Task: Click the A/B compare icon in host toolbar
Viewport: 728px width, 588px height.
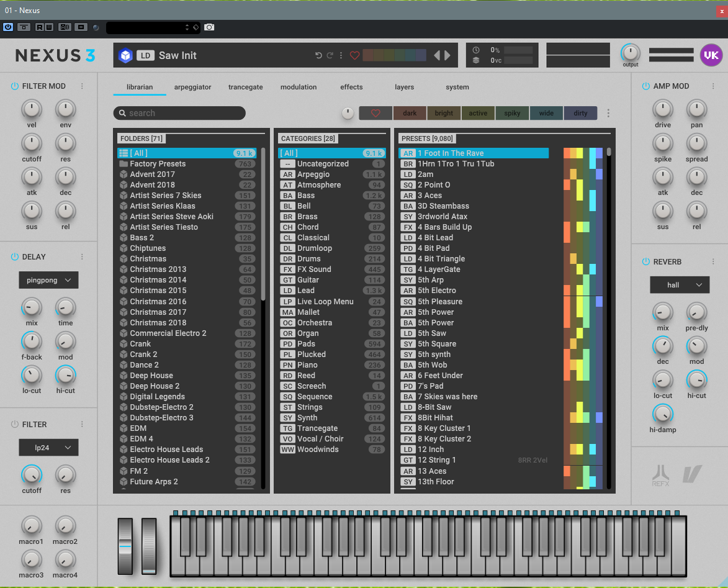Action: coord(65,27)
